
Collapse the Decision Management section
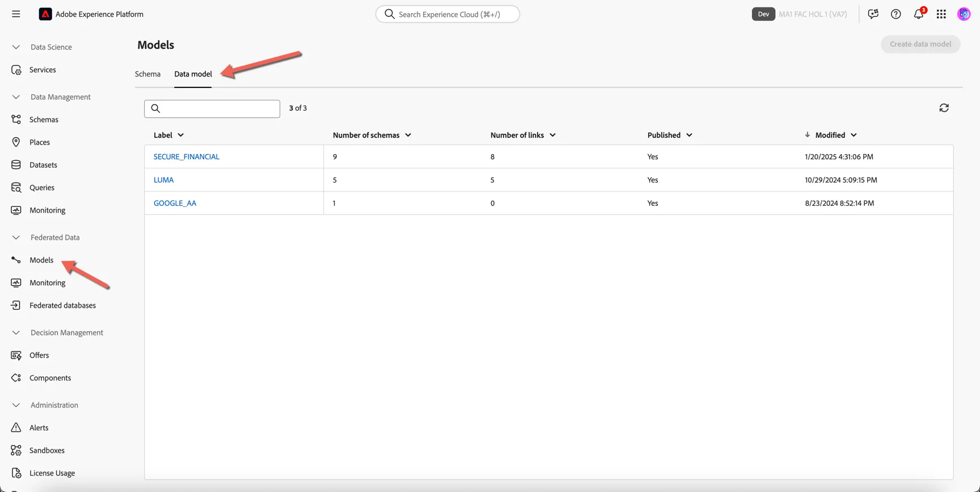16,333
